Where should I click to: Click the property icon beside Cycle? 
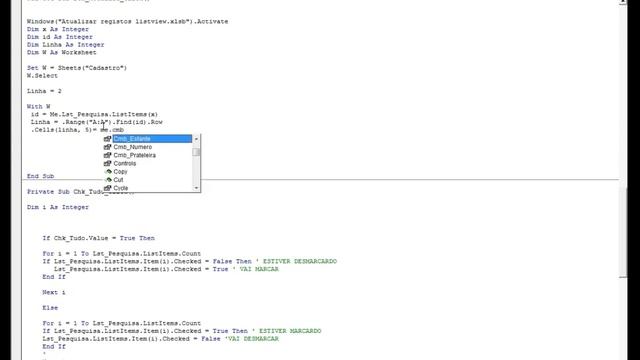coord(108,188)
